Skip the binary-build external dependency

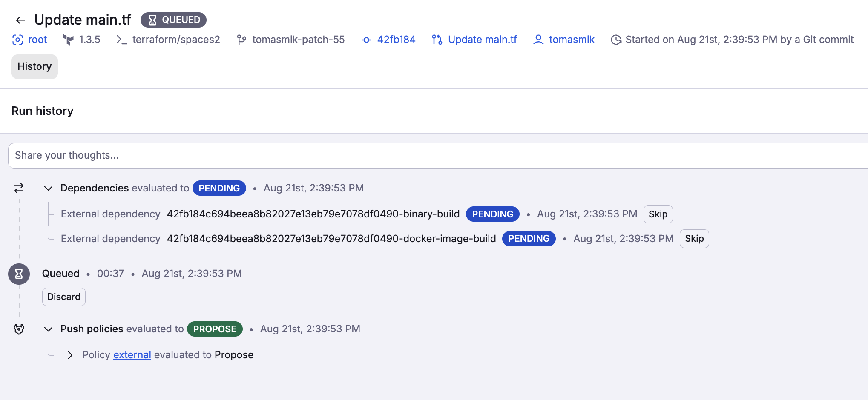(x=658, y=214)
